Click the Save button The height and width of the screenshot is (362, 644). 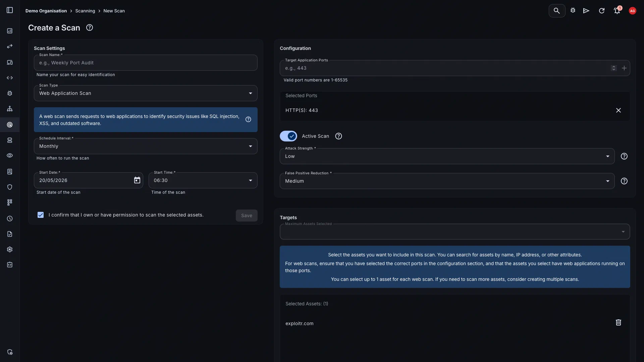247,216
